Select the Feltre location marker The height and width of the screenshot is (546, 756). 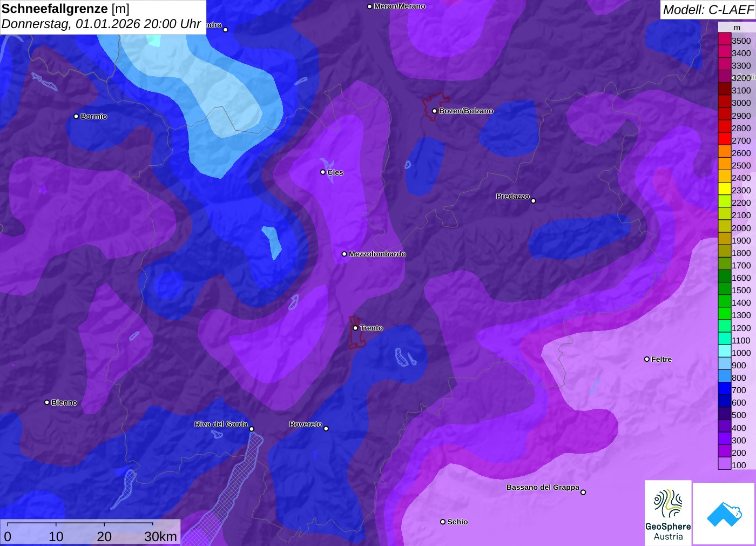[647, 359]
